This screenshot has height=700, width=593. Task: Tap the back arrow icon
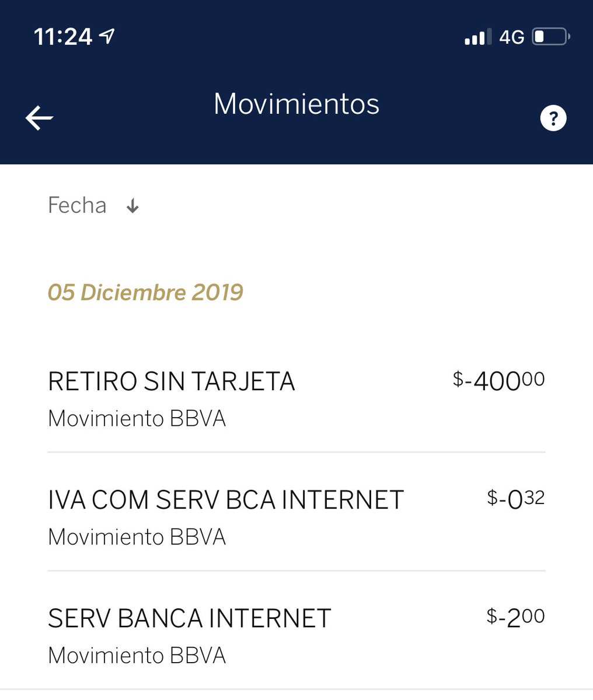click(40, 118)
